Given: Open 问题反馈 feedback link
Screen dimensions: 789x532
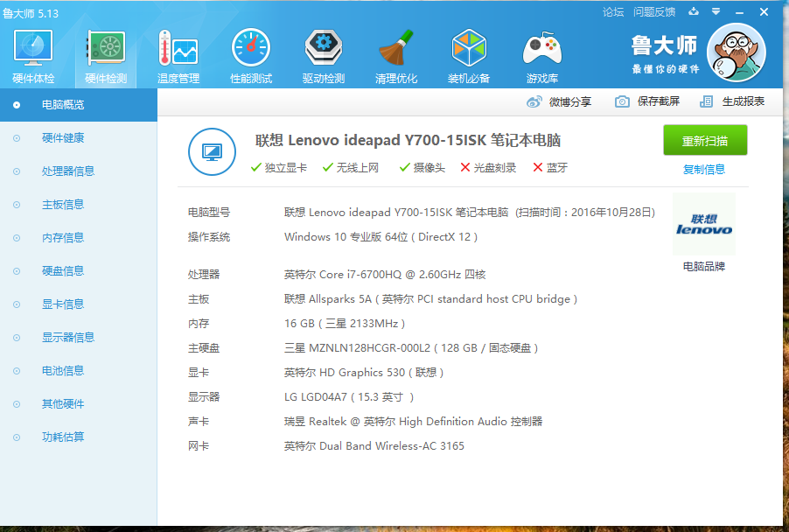Looking at the screenshot, I should click(x=654, y=12).
